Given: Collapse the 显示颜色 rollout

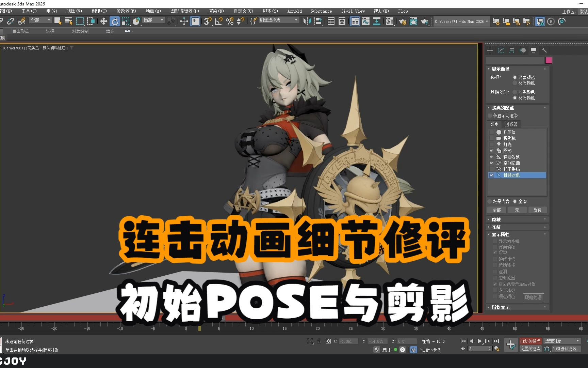Looking at the screenshot, I should 517,69.
